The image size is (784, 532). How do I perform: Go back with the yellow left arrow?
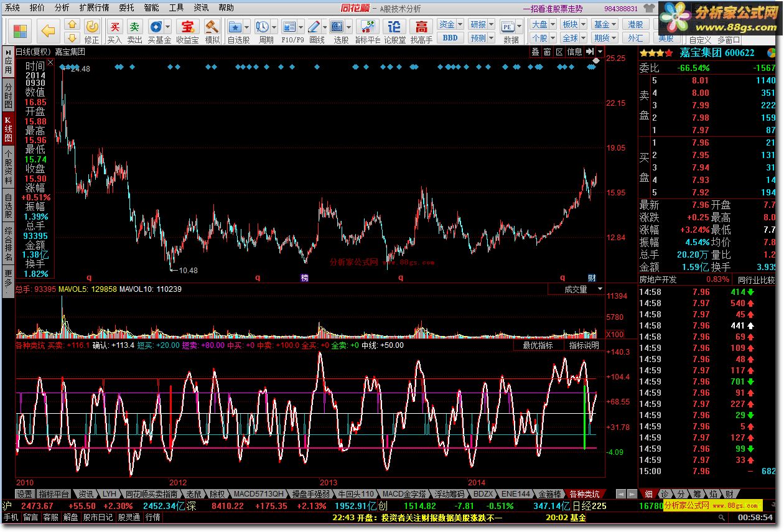(49, 31)
